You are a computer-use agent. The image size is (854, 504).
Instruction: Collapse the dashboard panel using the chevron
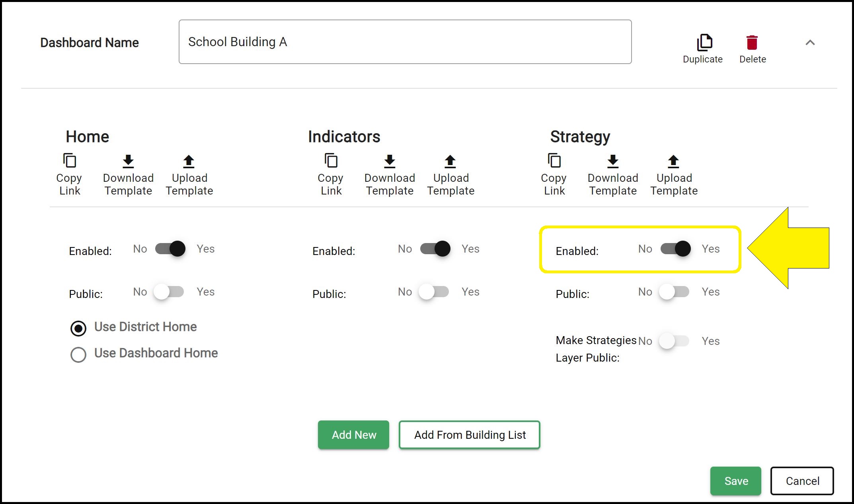click(x=810, y=43)
